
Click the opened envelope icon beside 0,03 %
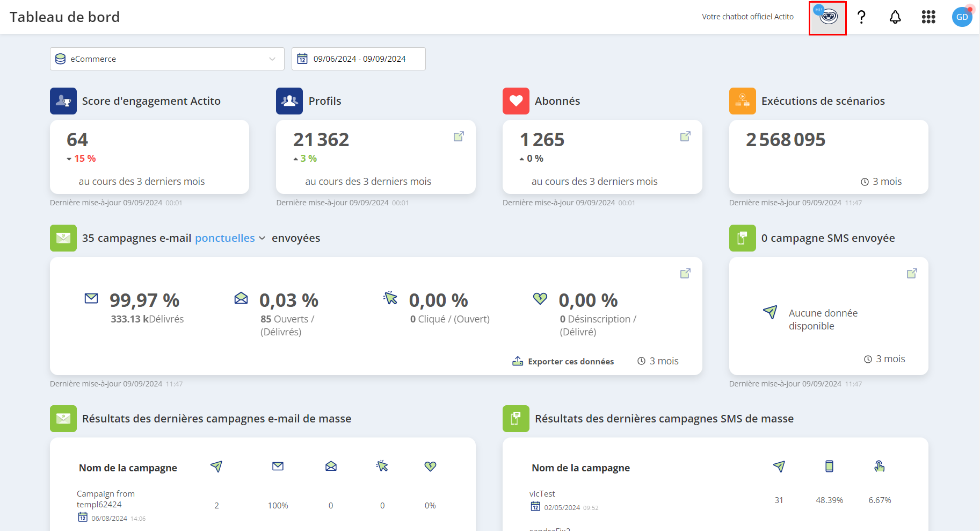click(x=241, y=298)
